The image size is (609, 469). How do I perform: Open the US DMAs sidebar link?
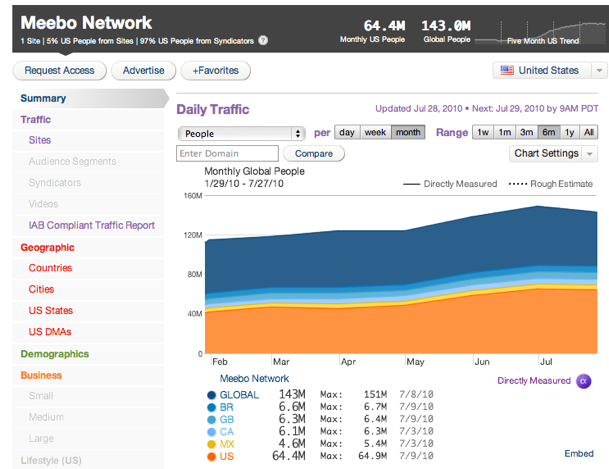(50, 332)
